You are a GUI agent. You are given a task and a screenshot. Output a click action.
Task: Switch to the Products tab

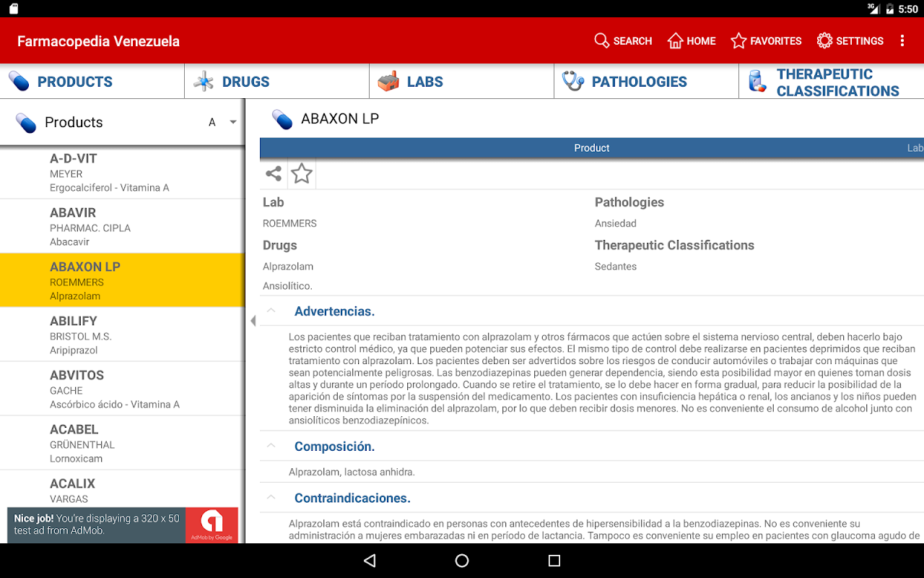[92, 82]
